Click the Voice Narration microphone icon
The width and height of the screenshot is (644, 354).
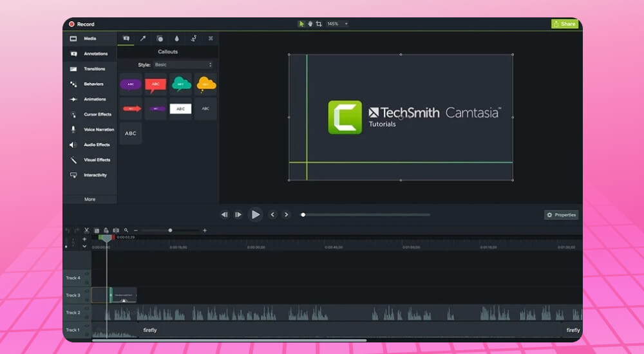[x=73, y=129]
